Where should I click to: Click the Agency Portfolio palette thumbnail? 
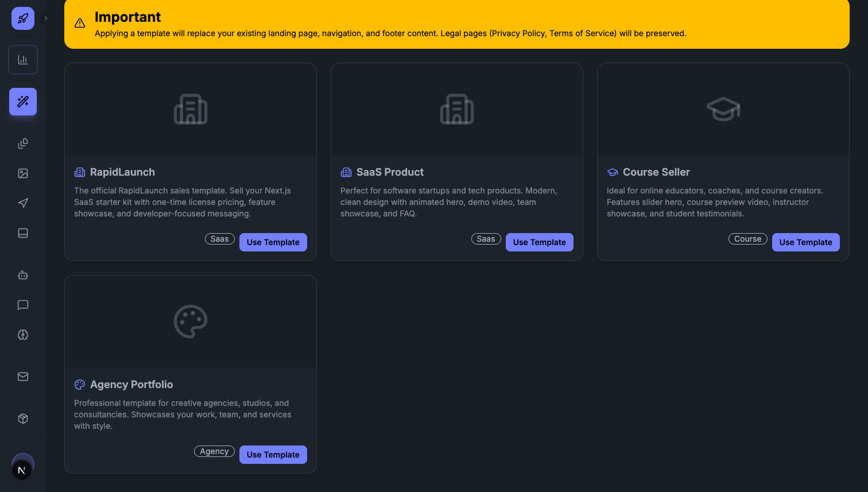point(191,321)
